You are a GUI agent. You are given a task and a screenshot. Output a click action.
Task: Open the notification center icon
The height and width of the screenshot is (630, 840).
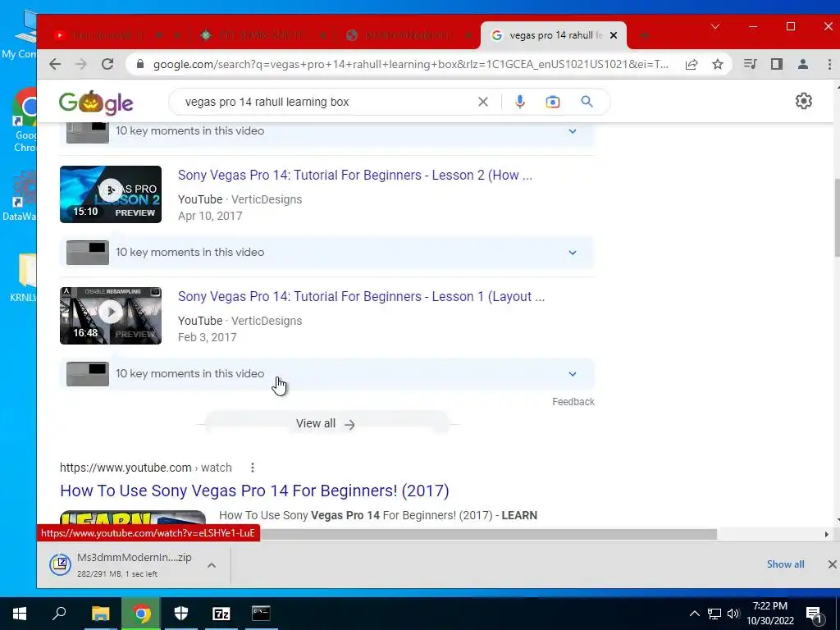point(814,615)
